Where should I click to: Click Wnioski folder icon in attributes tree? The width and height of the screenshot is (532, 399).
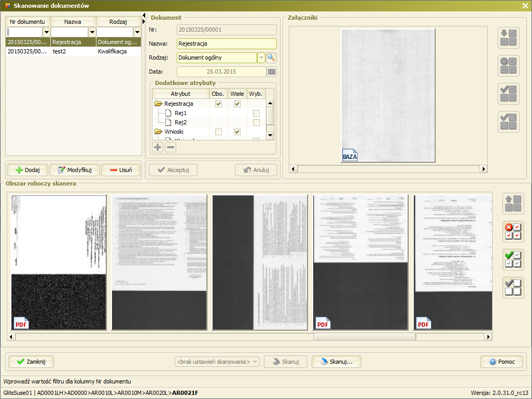click(x=159, y=132)
